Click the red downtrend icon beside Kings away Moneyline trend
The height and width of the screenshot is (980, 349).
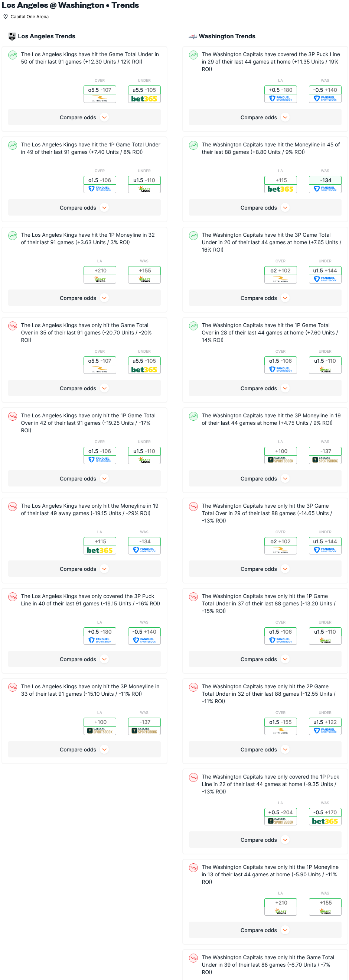click(13, 507)
